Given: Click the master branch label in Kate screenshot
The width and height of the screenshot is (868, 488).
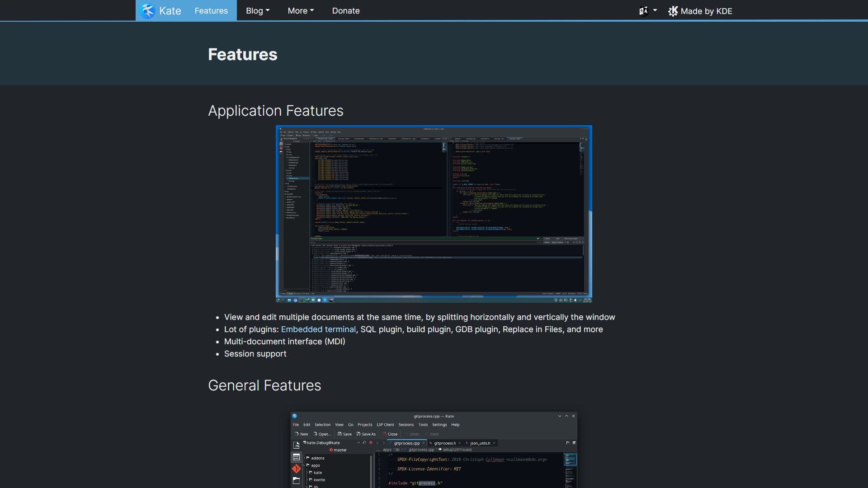Looking at the screenshot, I should tap(338, 450).
